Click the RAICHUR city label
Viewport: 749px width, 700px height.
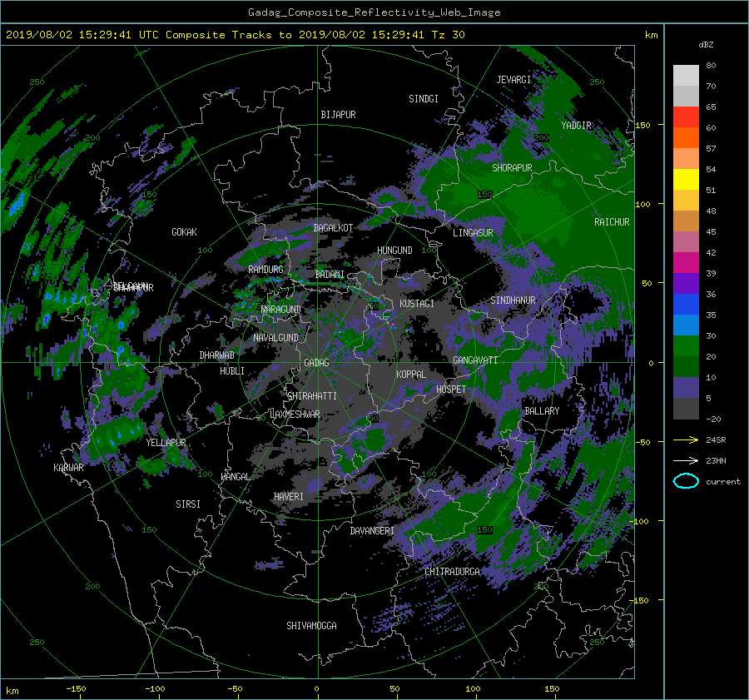click(612, 222)
